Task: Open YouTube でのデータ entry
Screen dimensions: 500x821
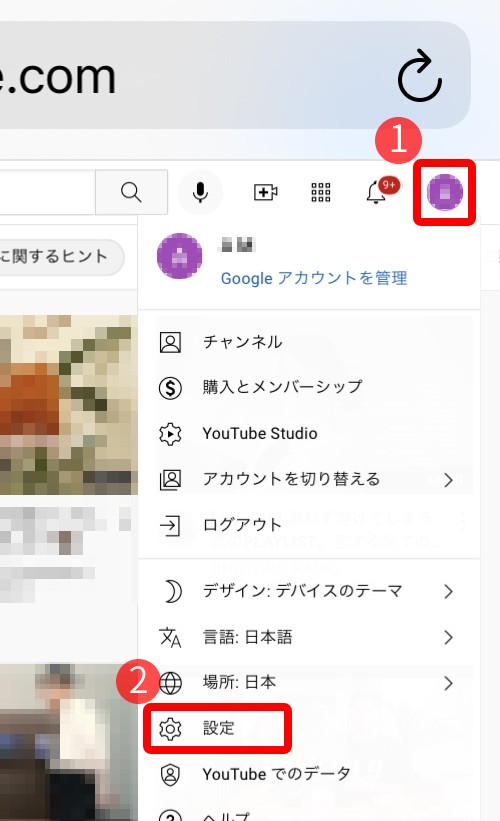Action: coord(309,774)
